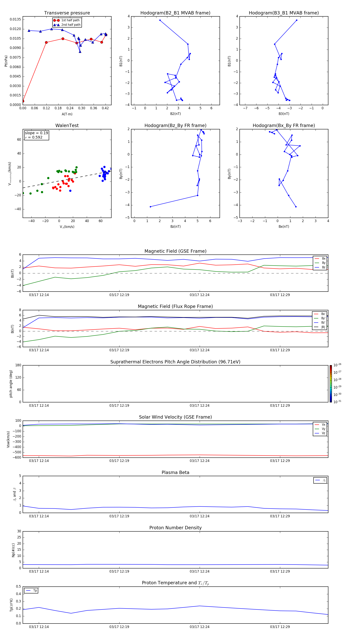Screen dimensions: 351x644
Task: Select 'By' in GSE field legend
Action: [x=320, y=263]
